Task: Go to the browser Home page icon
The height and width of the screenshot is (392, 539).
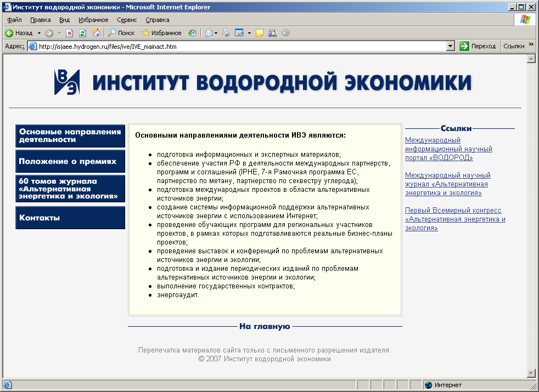Action: pos(96,33)
